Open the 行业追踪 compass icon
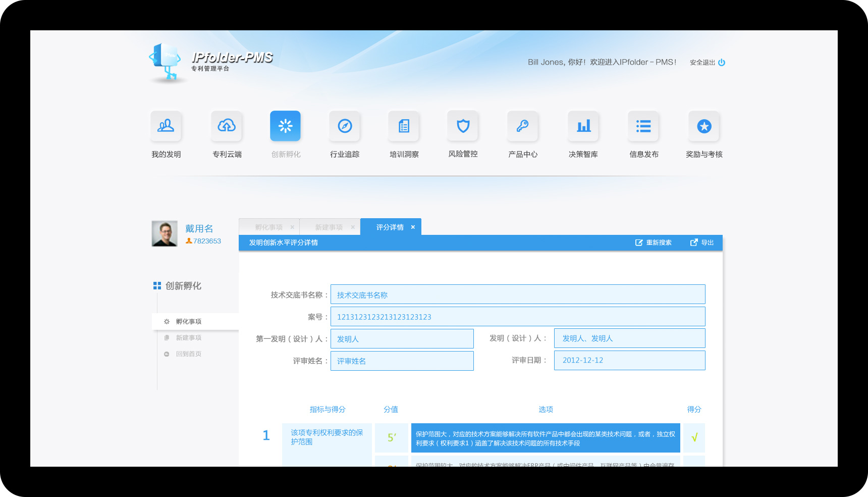The image size is (868, 497). point(345,126)
